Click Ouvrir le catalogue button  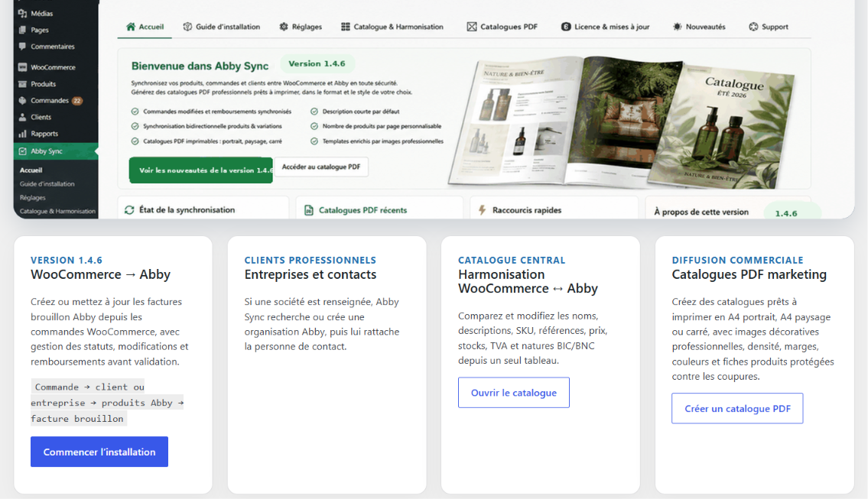click(514, 393)
